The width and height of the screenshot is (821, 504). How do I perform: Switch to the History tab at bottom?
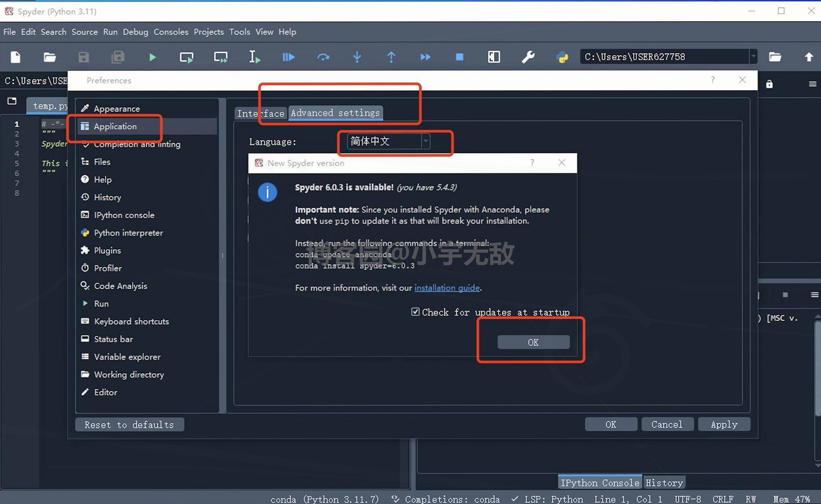click(664, 483)
